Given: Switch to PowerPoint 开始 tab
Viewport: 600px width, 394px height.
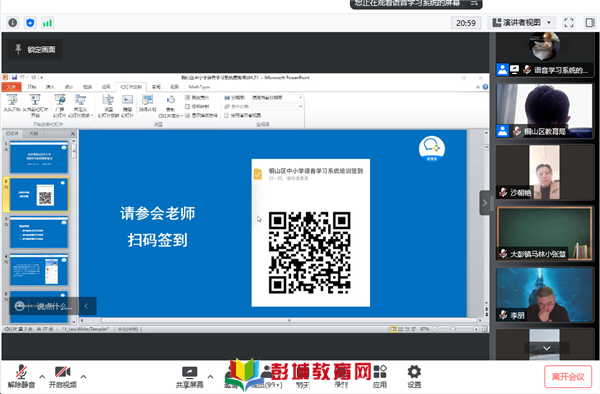Looking at the screenshot, I should point(32,87).
